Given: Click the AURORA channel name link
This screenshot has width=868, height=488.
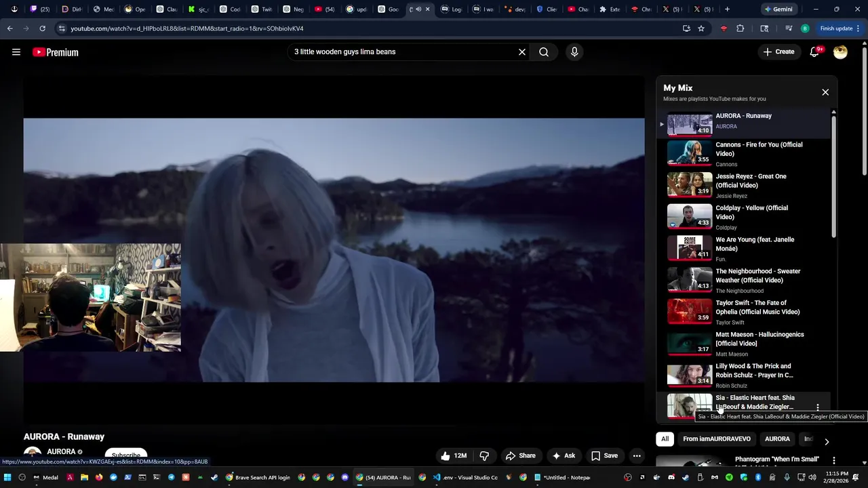Looking at the screenshot, I should 61,451.
